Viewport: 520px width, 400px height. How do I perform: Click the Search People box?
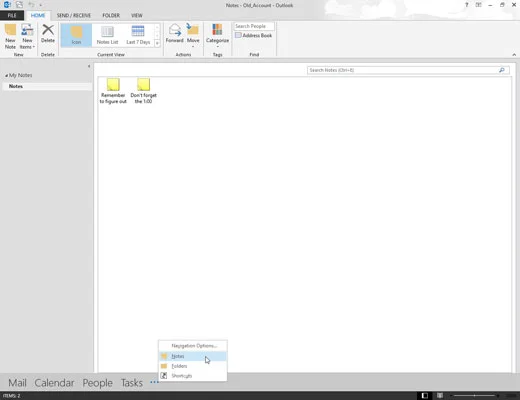(254, 26)
